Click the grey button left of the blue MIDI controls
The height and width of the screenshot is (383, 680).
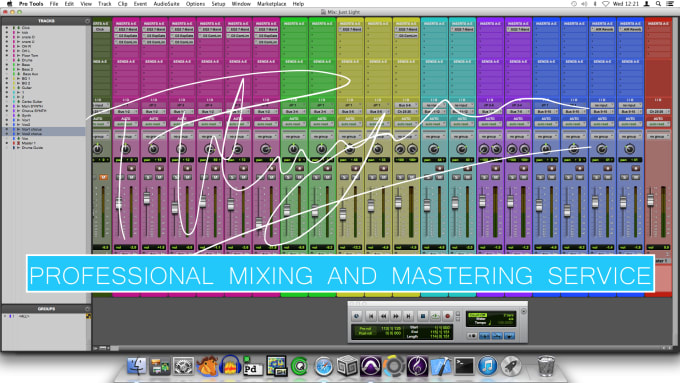pos(472,336)
